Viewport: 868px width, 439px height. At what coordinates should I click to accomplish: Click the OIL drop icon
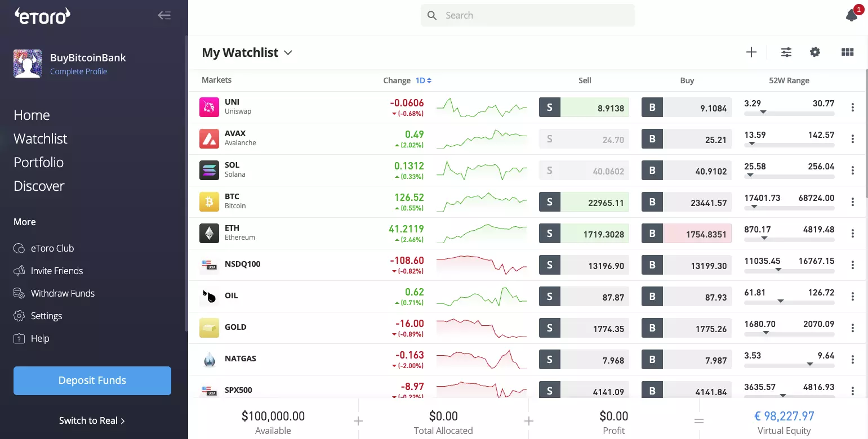pos(209,296)
